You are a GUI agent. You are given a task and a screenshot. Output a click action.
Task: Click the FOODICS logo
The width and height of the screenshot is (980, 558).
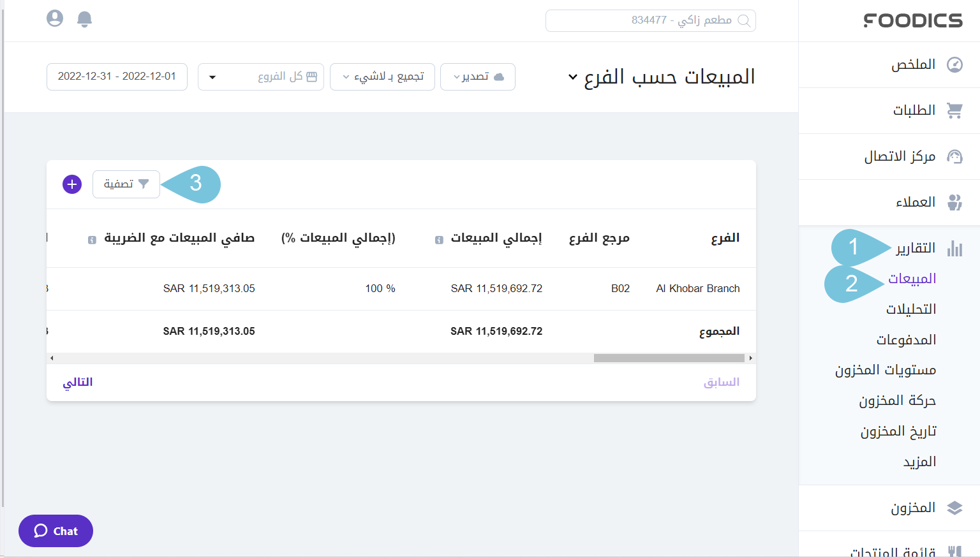[x=912, y=20]
